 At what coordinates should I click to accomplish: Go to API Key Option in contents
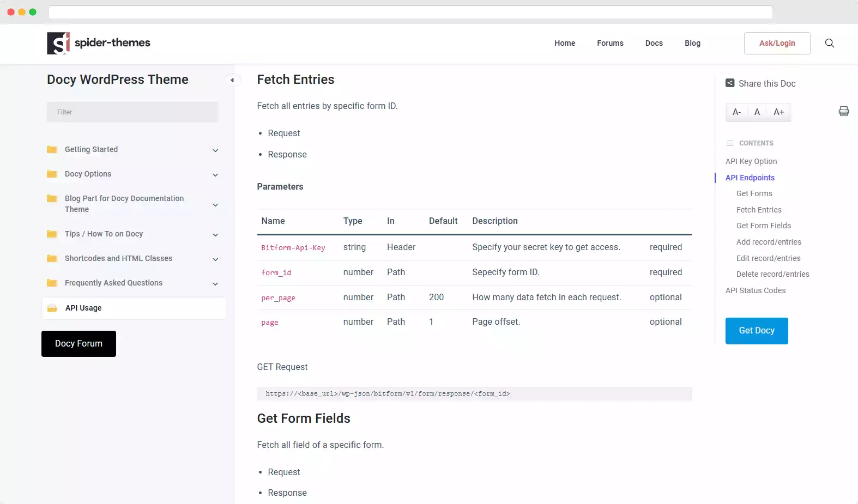pos(751,161)
